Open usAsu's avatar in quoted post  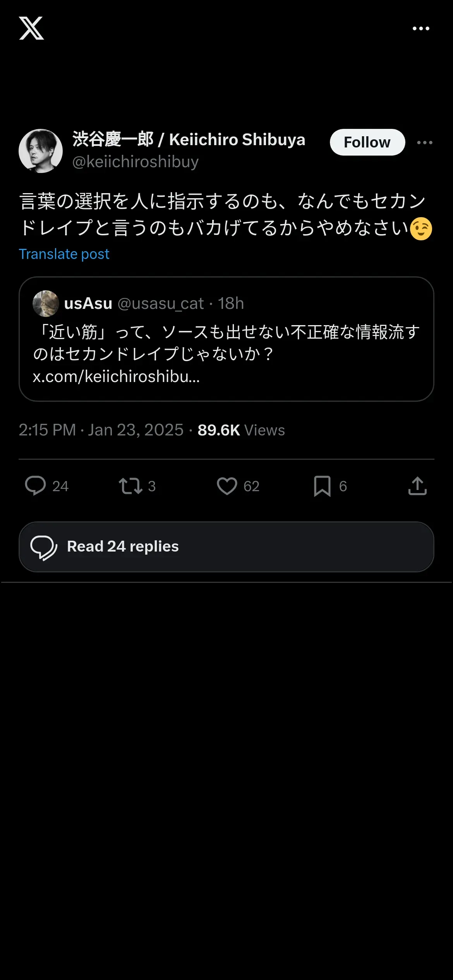[x=46, y=303]
